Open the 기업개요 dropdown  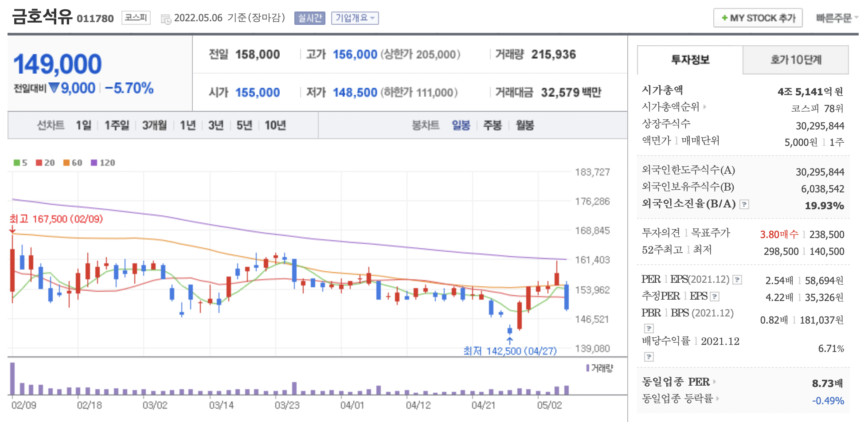(355, 18)
